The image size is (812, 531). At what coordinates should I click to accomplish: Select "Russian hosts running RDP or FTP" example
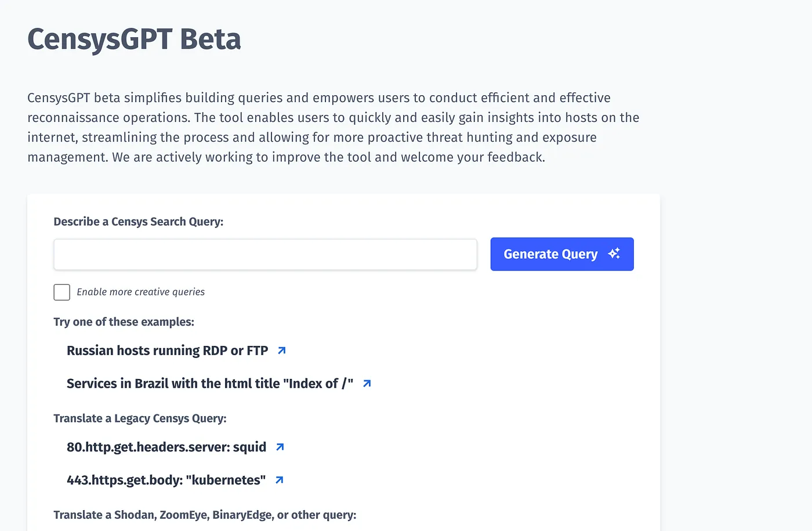click(168, 351)
